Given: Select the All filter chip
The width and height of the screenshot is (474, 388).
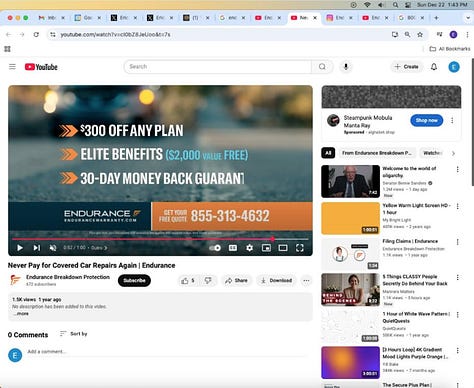Looking at the screenshot, I should tap(328, 153).
